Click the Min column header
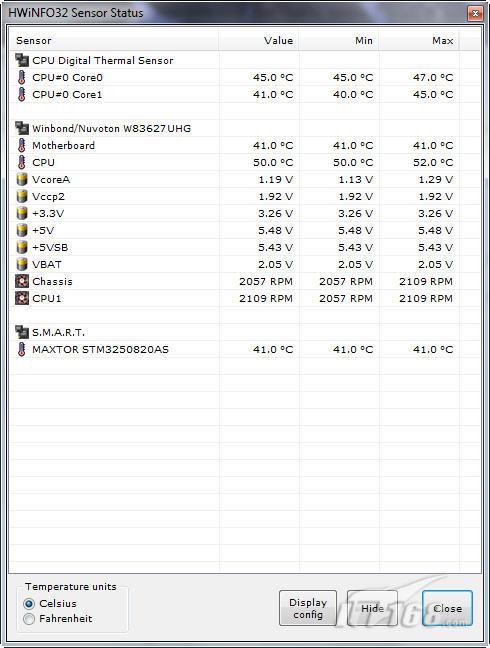This screenshot has width=490, height=648. (339, 40)
